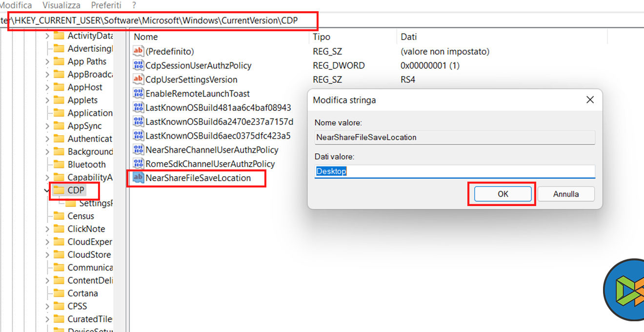The width and height of the screenshot is (644, 332).
Task: Expand the ClickNote tree node
Action: point(47,229)
